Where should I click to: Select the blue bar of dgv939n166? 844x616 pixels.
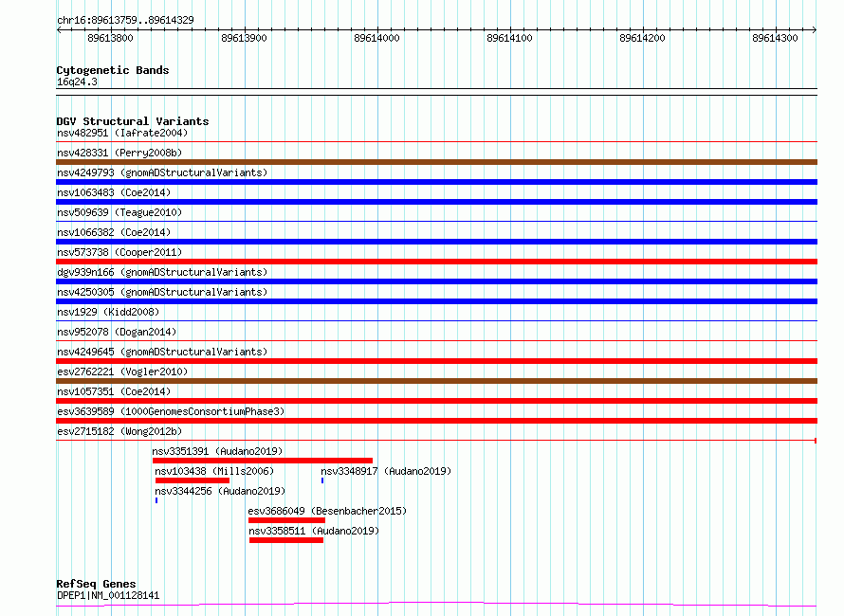[436, 281]
